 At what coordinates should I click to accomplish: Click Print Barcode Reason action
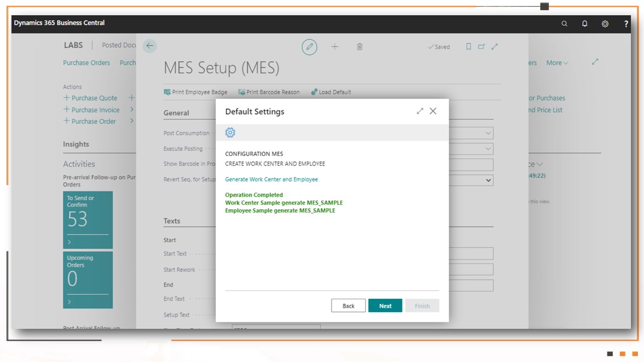[x=269, y=92]
